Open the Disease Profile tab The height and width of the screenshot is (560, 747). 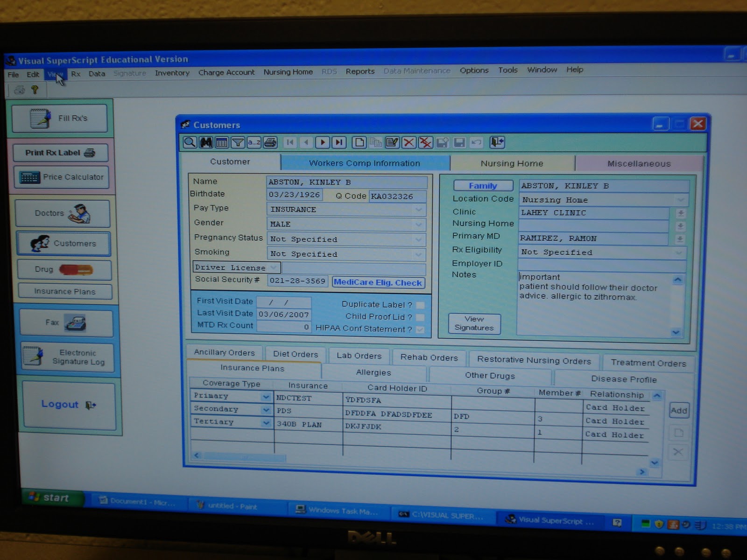click(624, 379)
